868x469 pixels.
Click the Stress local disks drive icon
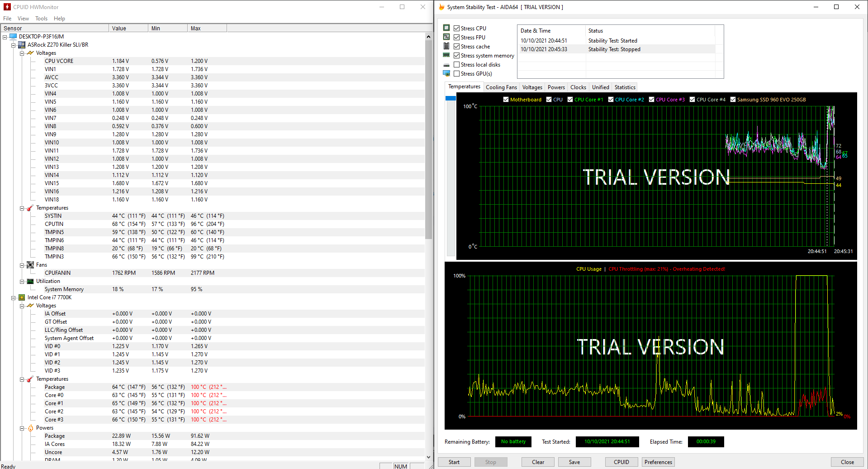[x=446, y=65]
